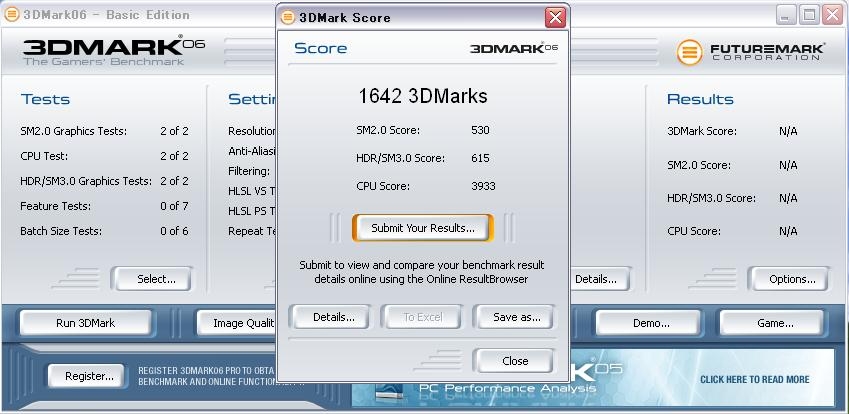Click the 'CPU Test:' label in Tests
Viewport: 849px width, 414px height.
(44, 156)
